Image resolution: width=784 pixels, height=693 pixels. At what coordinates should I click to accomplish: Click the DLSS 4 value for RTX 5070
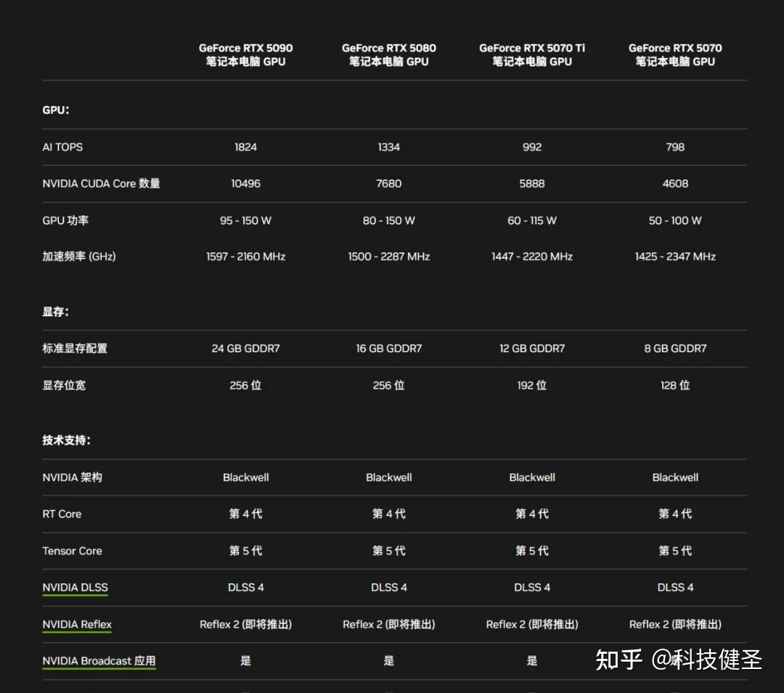[675, 587]
